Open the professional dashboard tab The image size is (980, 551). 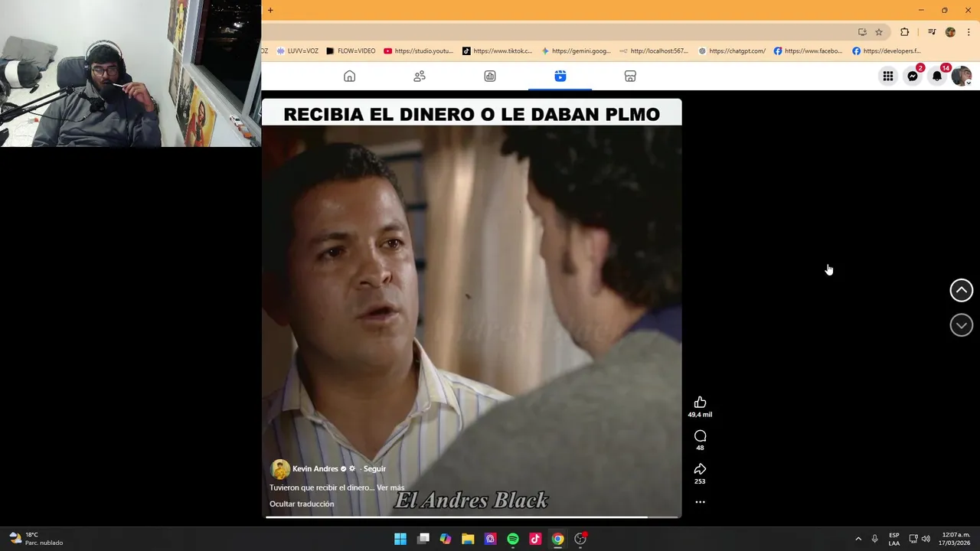490,77
